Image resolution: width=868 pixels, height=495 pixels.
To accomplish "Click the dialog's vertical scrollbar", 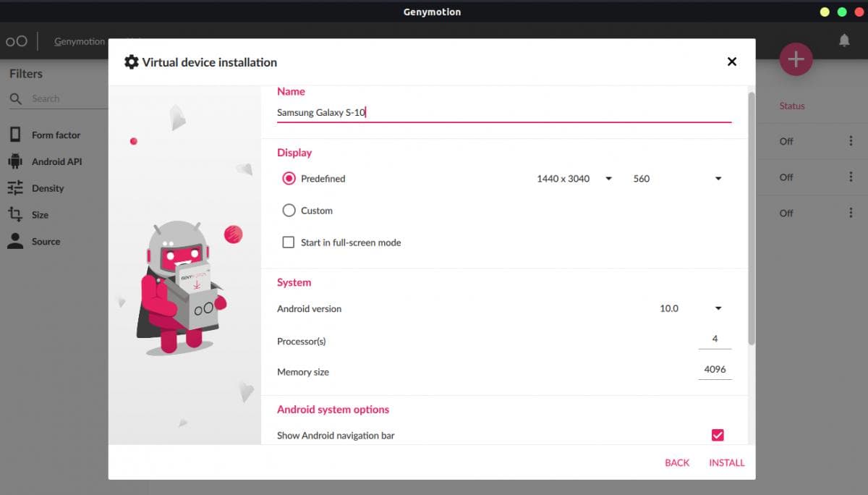I will 752,217.
